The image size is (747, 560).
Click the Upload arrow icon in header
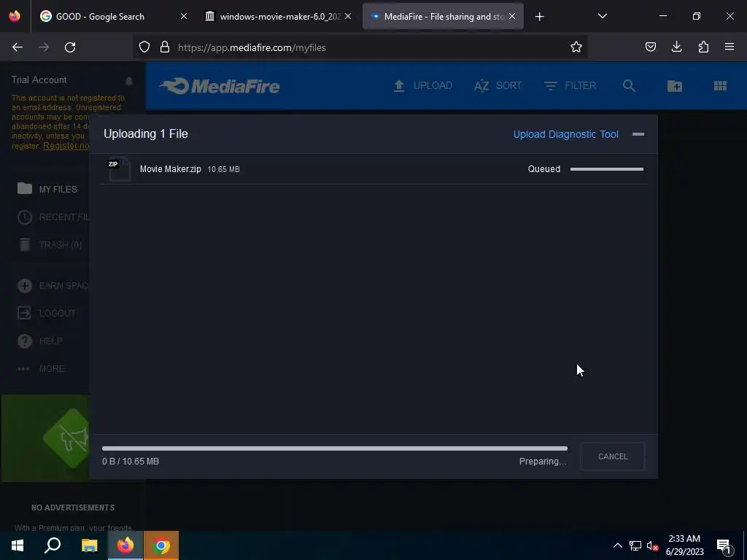click(399, 86)
